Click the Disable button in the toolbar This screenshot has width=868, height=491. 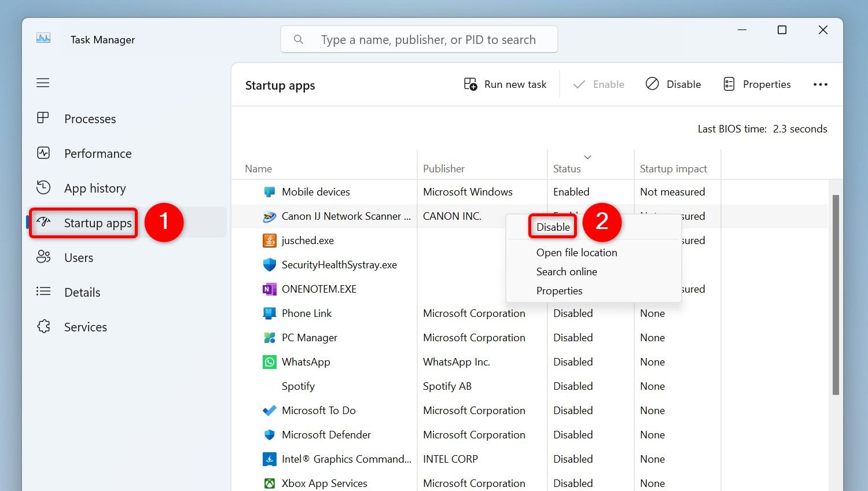tap(673, 84)
